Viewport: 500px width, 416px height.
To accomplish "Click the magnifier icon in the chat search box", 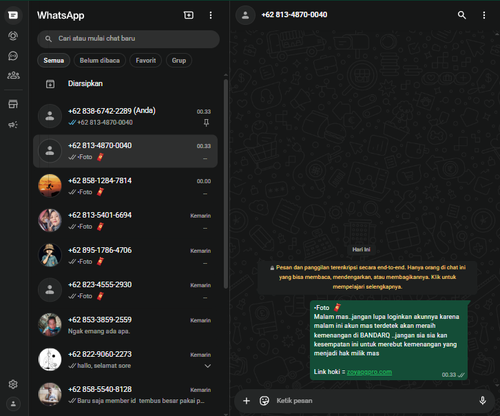I will [x=48, y=39].
